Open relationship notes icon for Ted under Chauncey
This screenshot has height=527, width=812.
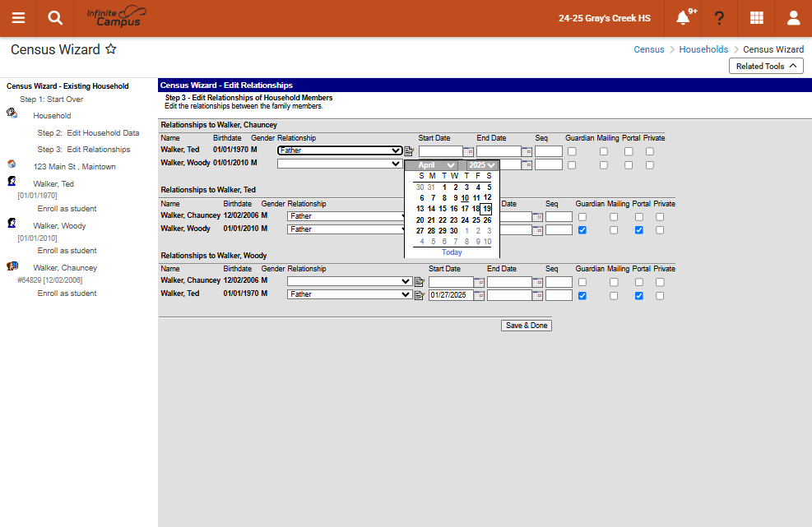[409, 151]
